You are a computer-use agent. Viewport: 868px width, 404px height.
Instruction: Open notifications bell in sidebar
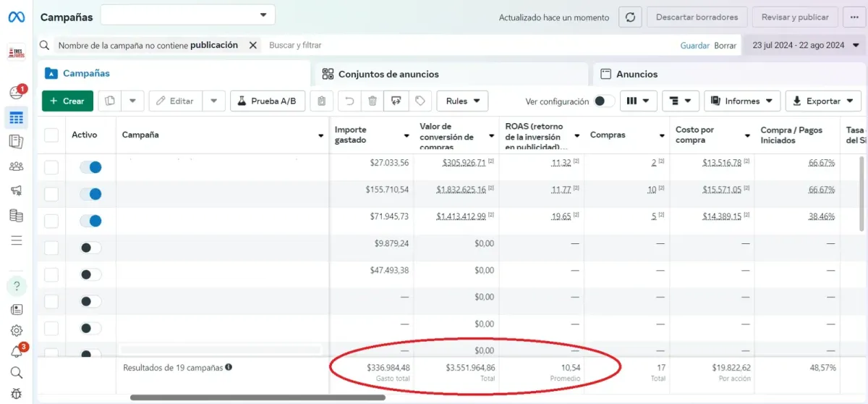(17, 352)
